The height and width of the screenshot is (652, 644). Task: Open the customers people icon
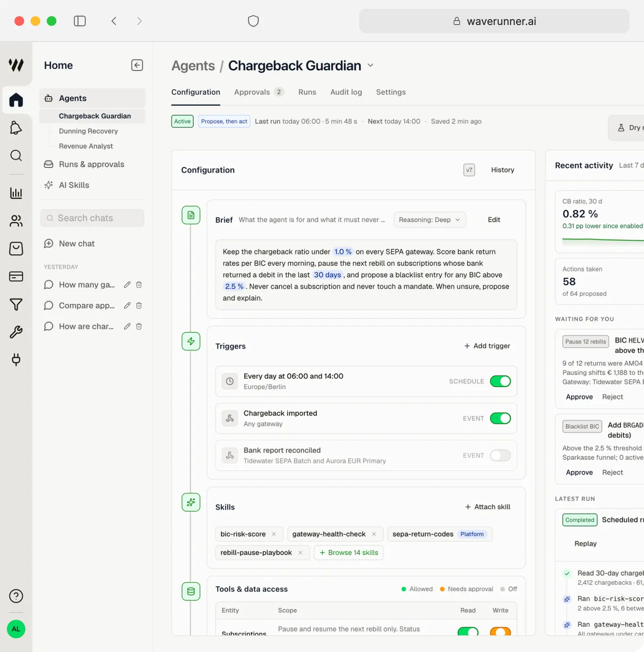pyautogui.click(x=16, y=221)
